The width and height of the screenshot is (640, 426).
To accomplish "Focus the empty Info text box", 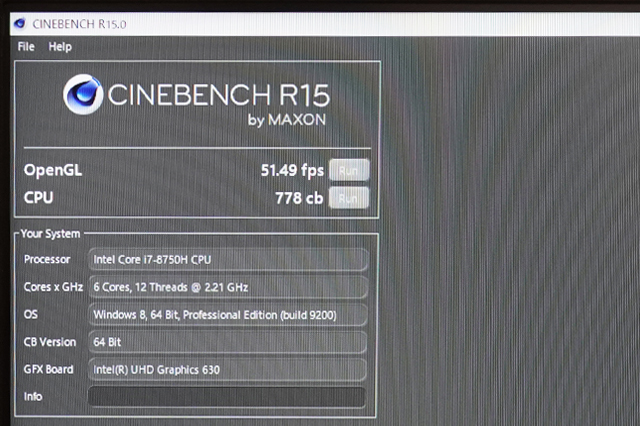I will [x=228, y=397].
